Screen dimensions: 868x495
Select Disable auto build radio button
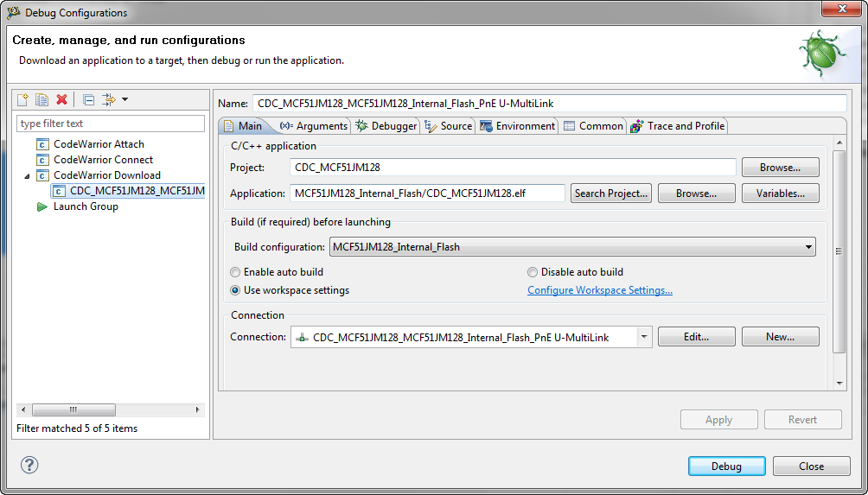tap(533, 272)
